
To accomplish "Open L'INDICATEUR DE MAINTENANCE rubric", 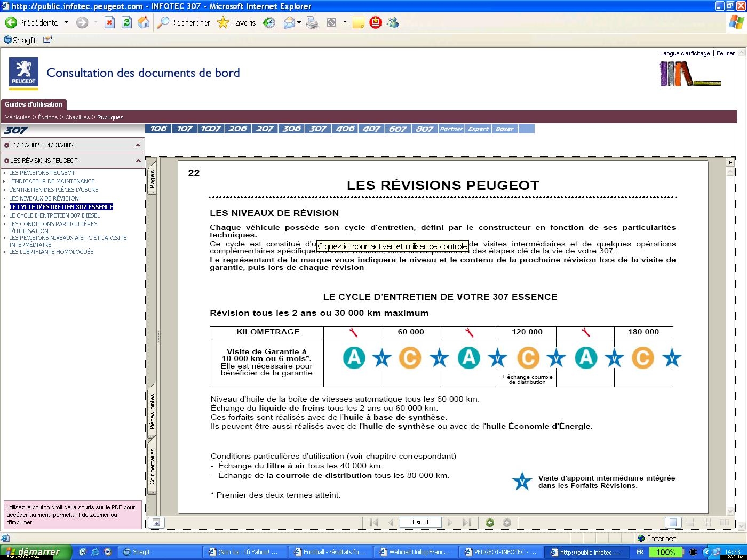I will tap(52, 181).
